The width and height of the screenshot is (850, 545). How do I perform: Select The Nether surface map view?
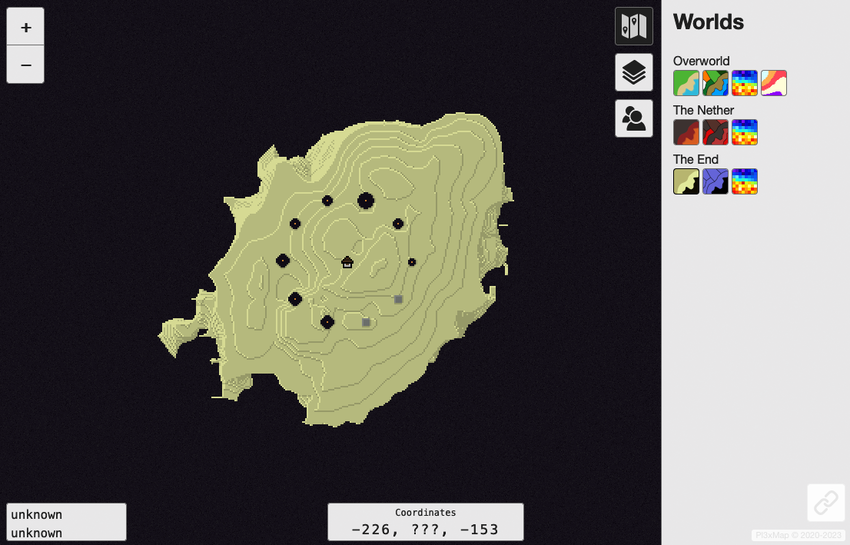(x=686, y=132)
